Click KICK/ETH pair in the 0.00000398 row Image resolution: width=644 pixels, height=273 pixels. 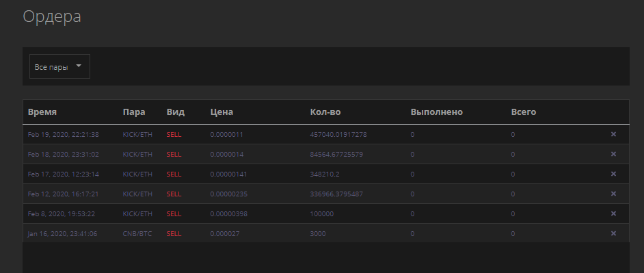click(x=137, y=213)
